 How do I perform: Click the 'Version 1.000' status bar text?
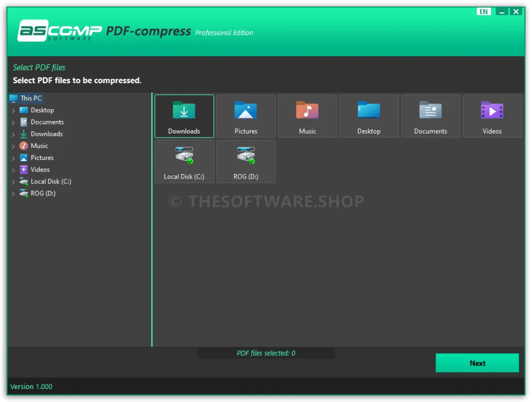tap(31, 387)
